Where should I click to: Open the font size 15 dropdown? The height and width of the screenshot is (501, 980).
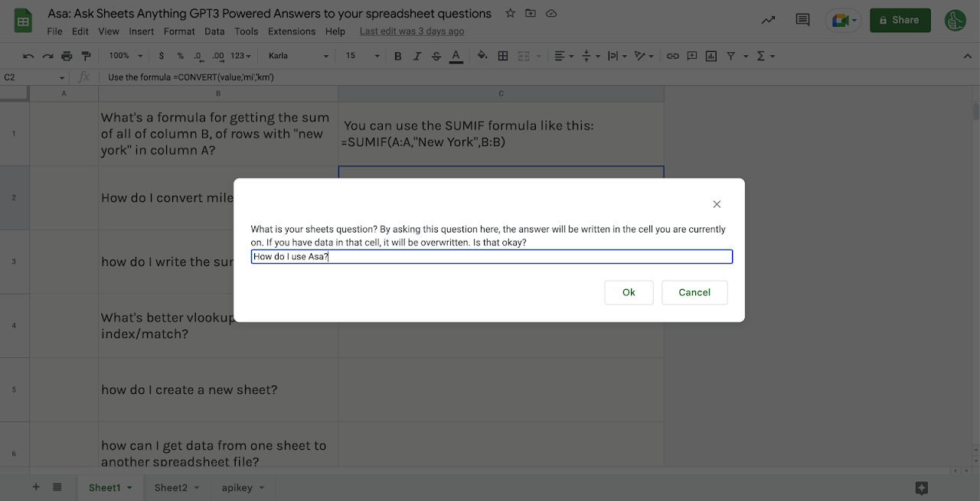coord(362,56)
